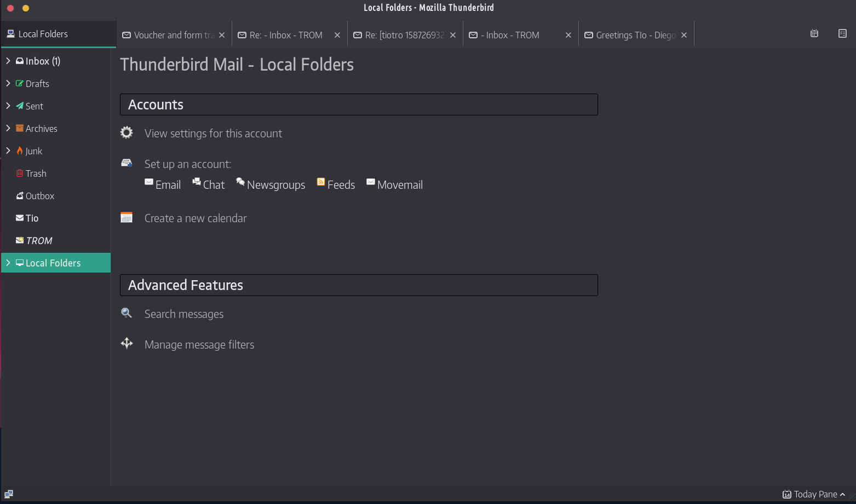Click the gear icon for account settings
Viewport: 856px width, 504px height.
point(127,132)
